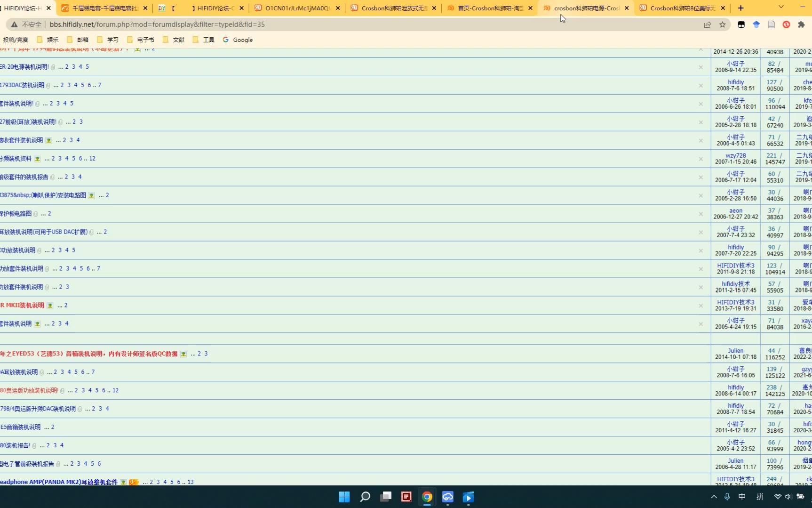Screen dimensions: 812x508
Task: Click reply count 249 on PANDA MK2 row
Action: tap(772, 479)
